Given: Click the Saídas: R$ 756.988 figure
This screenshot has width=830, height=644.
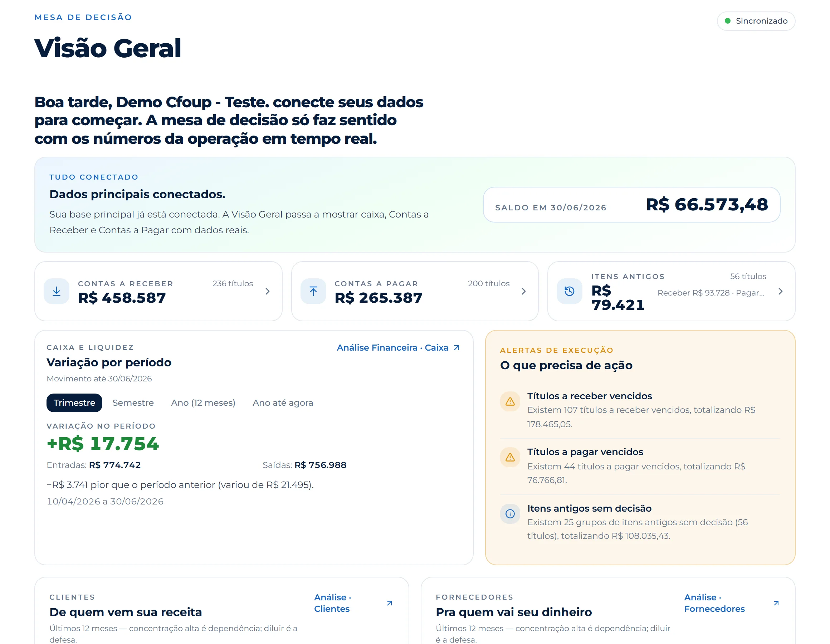Looking at the screenshot, I should (x=304, y=465).
